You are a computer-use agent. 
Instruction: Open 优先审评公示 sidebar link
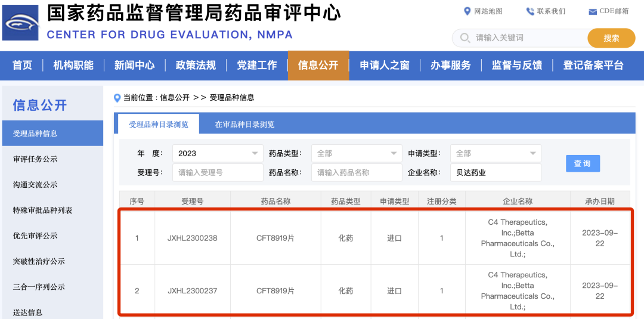pos(35,236)
